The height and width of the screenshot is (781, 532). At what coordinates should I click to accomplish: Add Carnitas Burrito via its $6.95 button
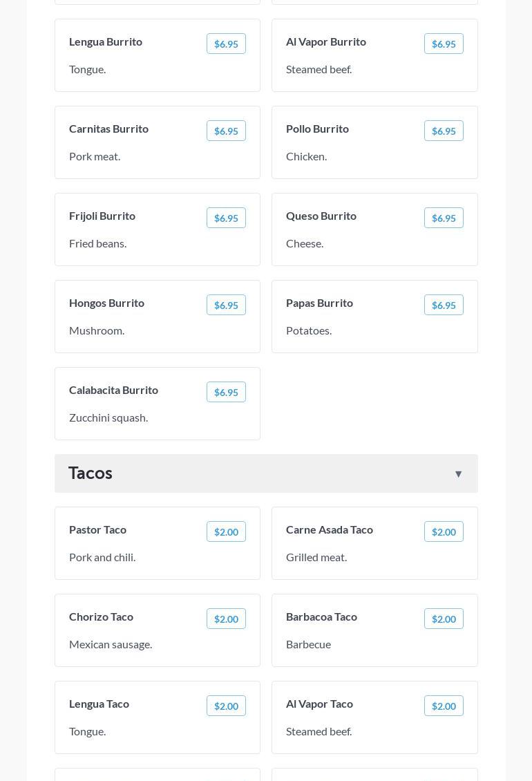(x=226, y=131)
